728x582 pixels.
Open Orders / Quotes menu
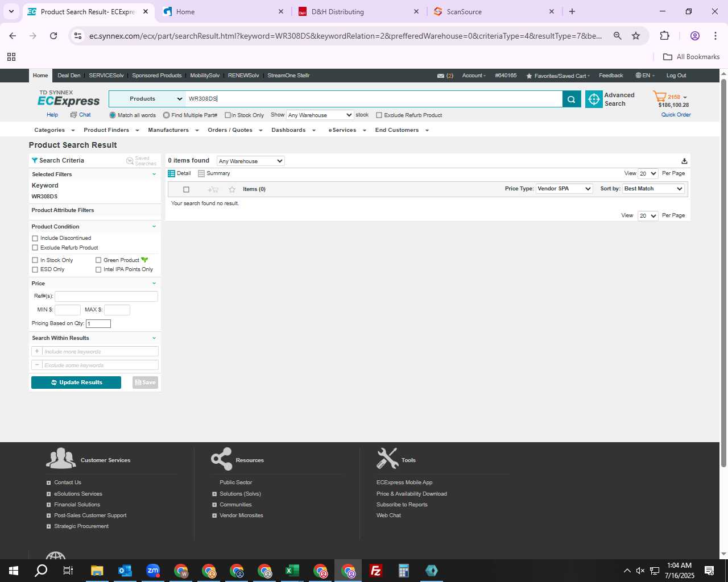point(235,130)
